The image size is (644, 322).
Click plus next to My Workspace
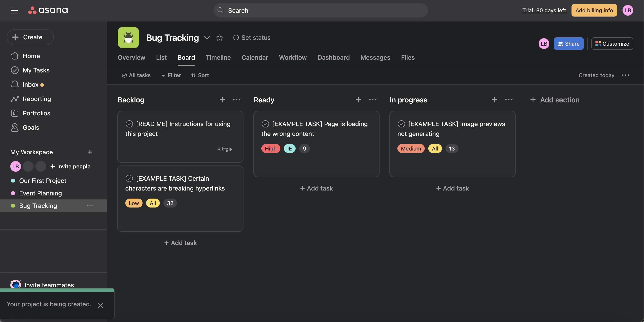coord(90,152)
